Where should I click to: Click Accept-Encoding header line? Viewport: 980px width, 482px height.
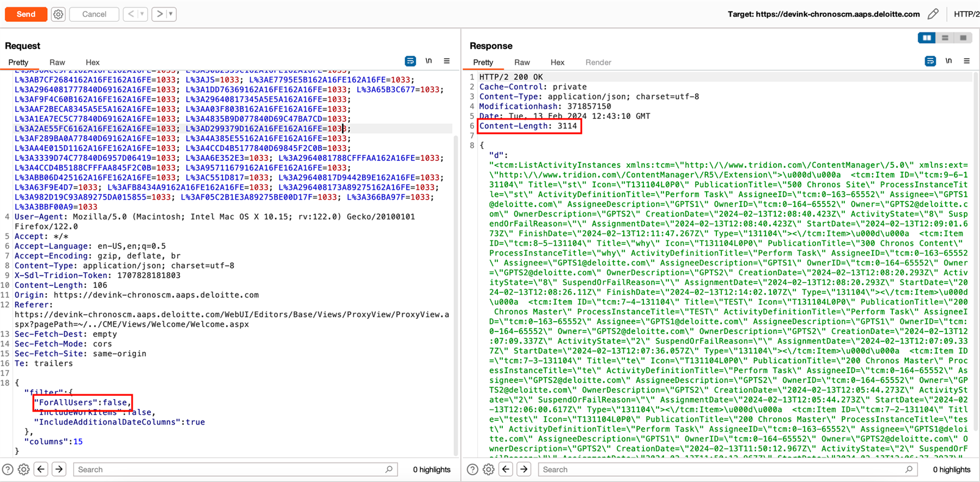coord(98,256)
